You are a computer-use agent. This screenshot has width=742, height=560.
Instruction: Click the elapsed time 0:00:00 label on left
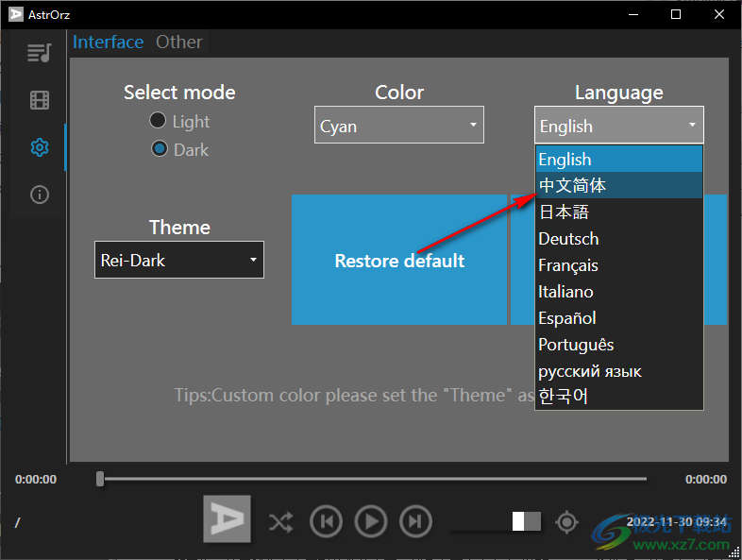36,479
